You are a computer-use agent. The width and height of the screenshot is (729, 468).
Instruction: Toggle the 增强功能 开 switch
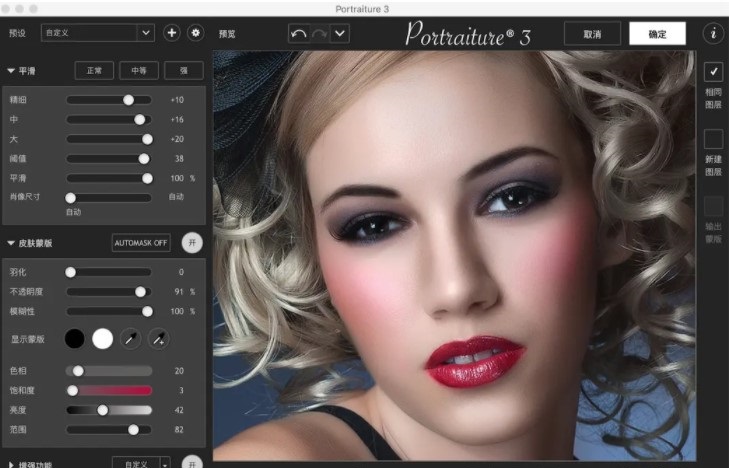192,463
